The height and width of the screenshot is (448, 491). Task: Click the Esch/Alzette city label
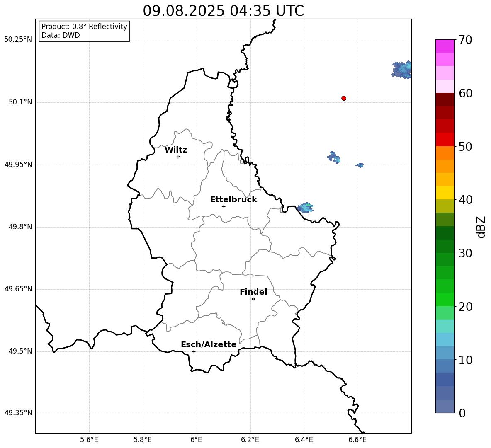[x=209, y=344]
